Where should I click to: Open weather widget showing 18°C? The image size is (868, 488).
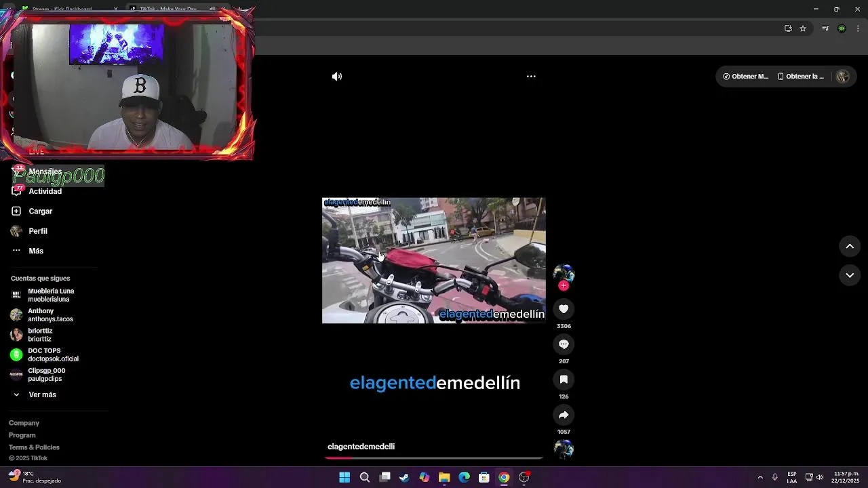click(35, 477)
